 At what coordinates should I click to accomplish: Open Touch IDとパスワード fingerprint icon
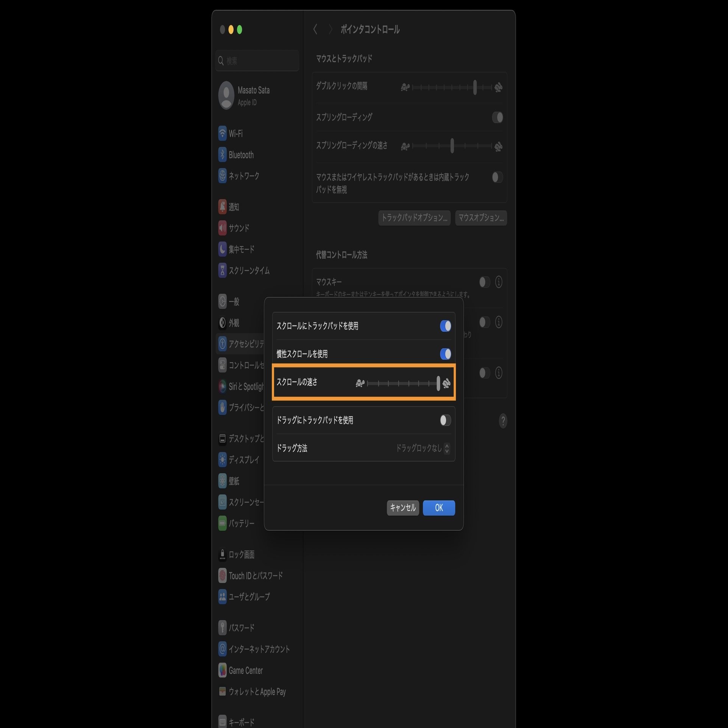pos(222,575)
